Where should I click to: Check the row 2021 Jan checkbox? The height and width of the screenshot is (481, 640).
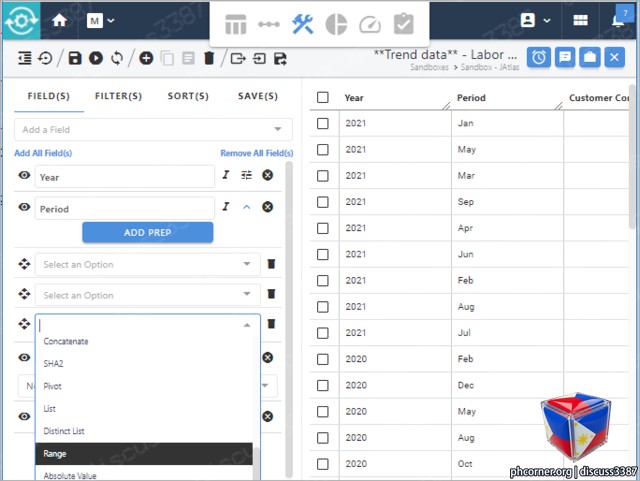click(323, 123)
